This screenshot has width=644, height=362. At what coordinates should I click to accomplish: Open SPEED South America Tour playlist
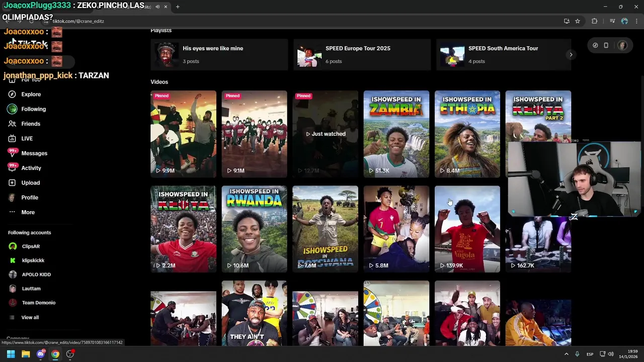504,54
